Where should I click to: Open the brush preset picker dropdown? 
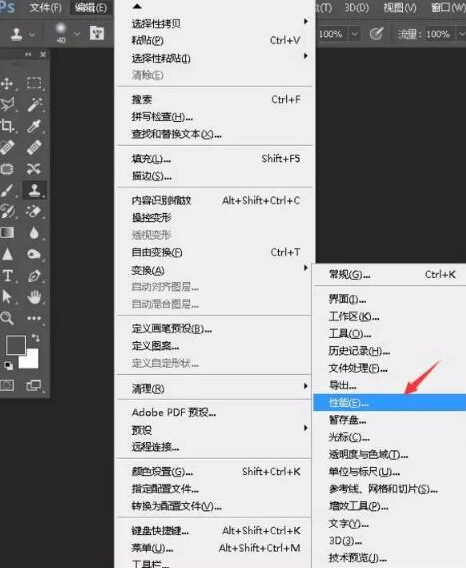pyautogui.click(x=77, y=34)
